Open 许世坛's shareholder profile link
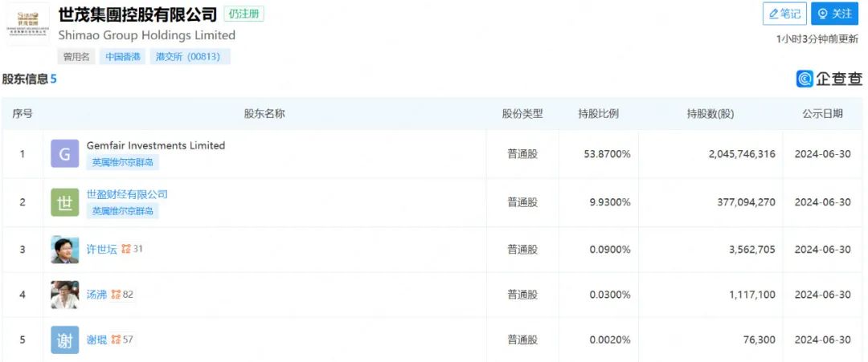The width and height of the screenshot is (868, 362). point(102,250)
